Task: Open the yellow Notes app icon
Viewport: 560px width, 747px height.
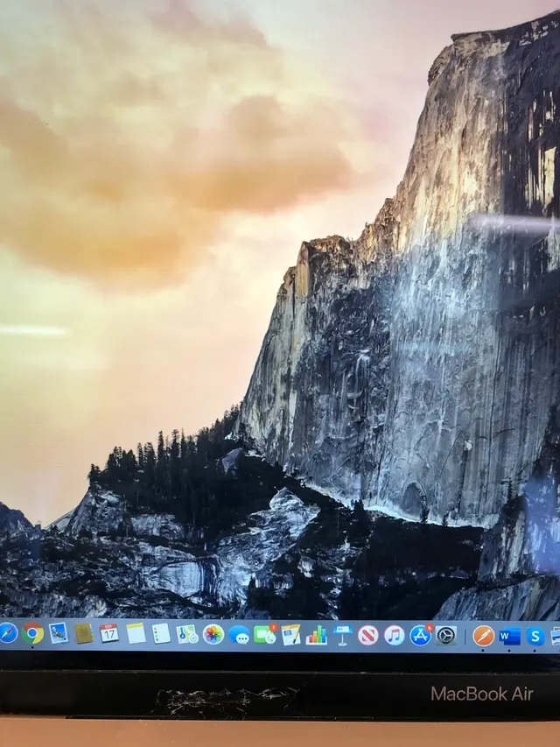Action: (x=136, y=633)
